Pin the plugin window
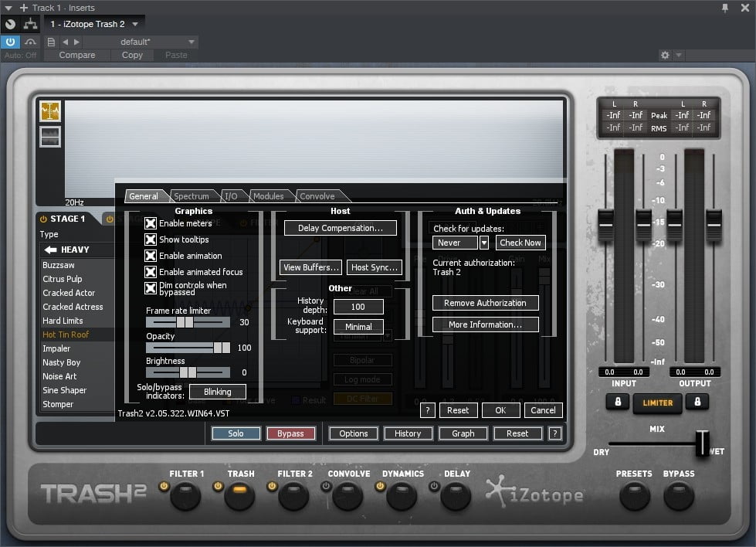The height and width of the screenshot is (547, 756). click(x=724, y=8)
